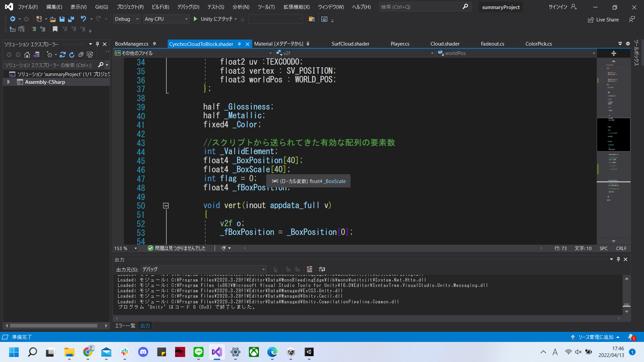Collapse All in Solution Explorer
644x362 pixels.
click(x=80, y=55)
